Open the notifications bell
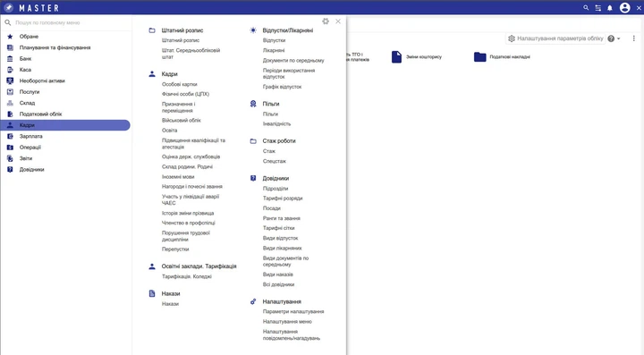This screenshot has height=355, width=644. 610,8
